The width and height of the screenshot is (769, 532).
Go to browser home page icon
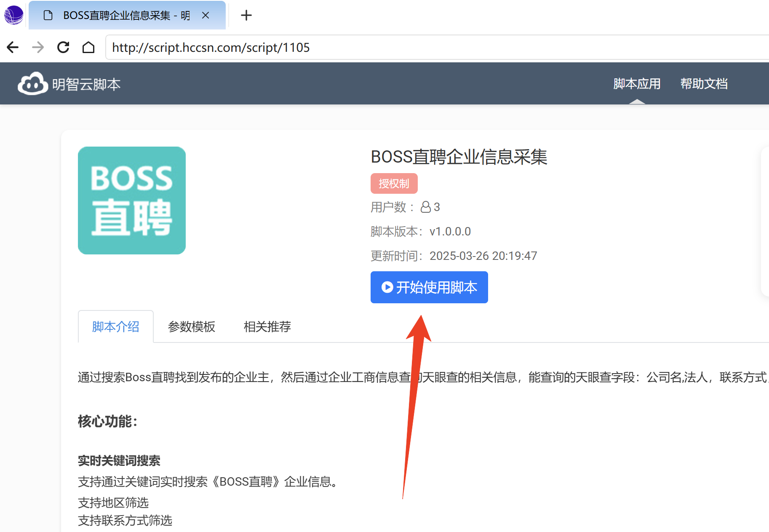pyautogui.click(x=88, y=47)
